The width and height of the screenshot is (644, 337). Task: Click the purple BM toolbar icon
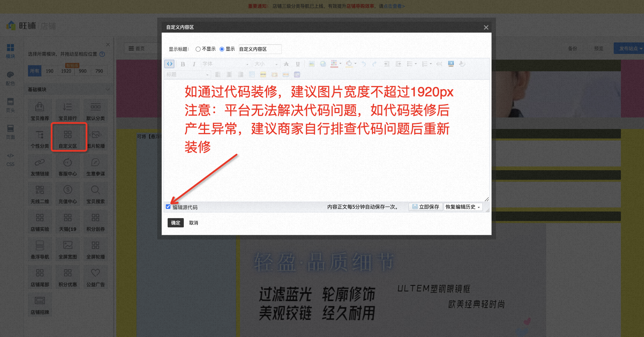point(297,75)
